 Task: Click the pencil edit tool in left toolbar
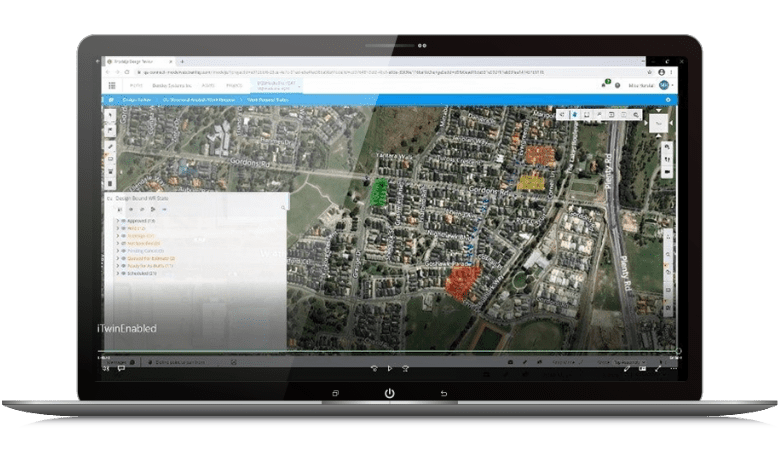(110, 145)
